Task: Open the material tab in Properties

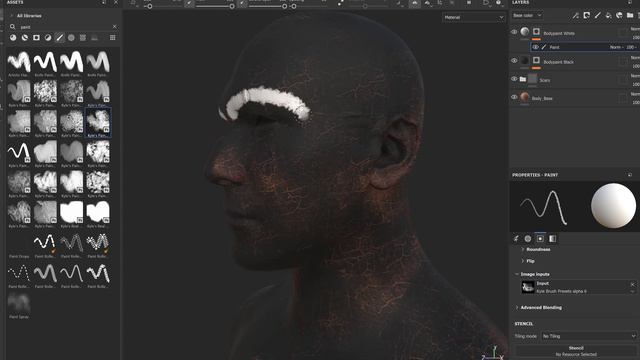Action: [x=552, y=239]
